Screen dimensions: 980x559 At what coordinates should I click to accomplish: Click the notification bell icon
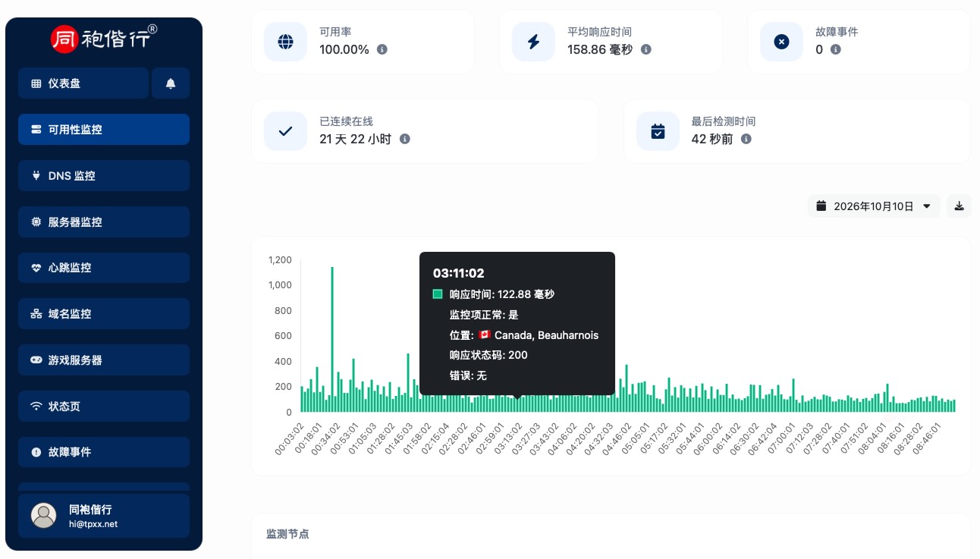click(x=171, y=83)
